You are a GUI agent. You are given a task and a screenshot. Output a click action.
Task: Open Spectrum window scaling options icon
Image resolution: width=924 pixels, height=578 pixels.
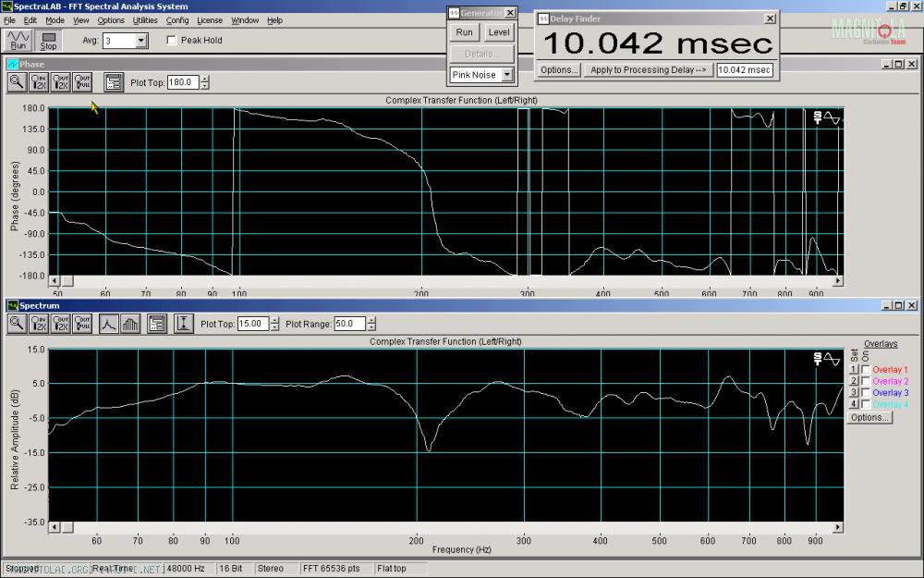(x=157, y=323)
